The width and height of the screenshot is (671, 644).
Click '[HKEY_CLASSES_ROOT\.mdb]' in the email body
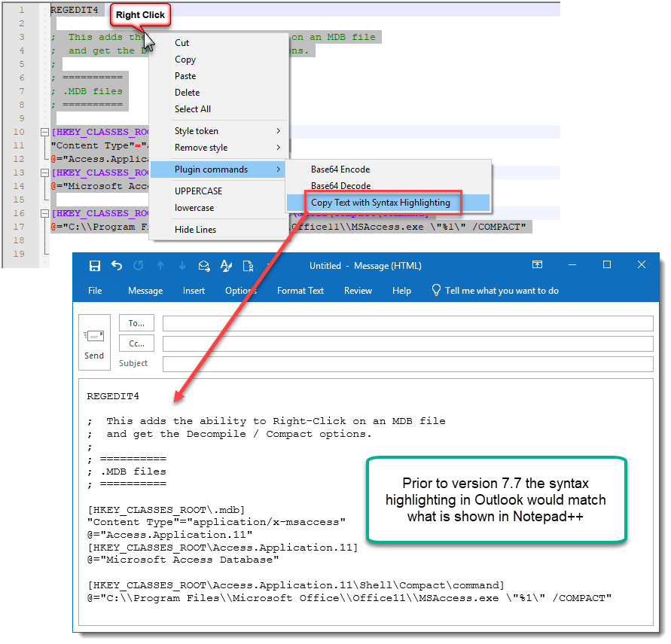166,510
